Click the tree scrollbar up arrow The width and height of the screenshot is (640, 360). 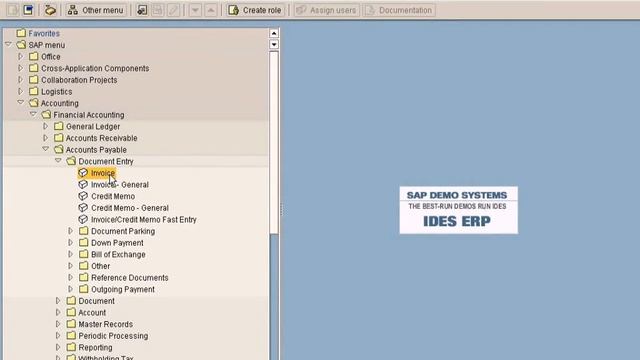(x=274, y=33)
